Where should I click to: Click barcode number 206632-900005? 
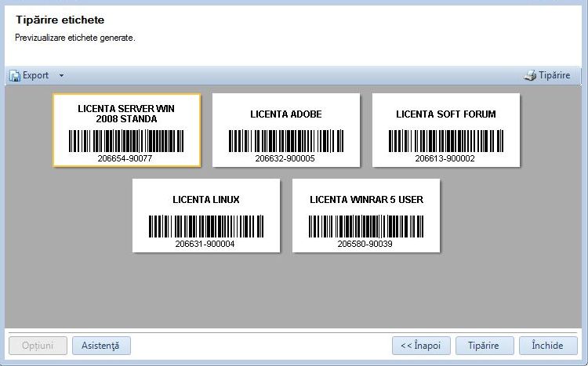coord(285,158)
